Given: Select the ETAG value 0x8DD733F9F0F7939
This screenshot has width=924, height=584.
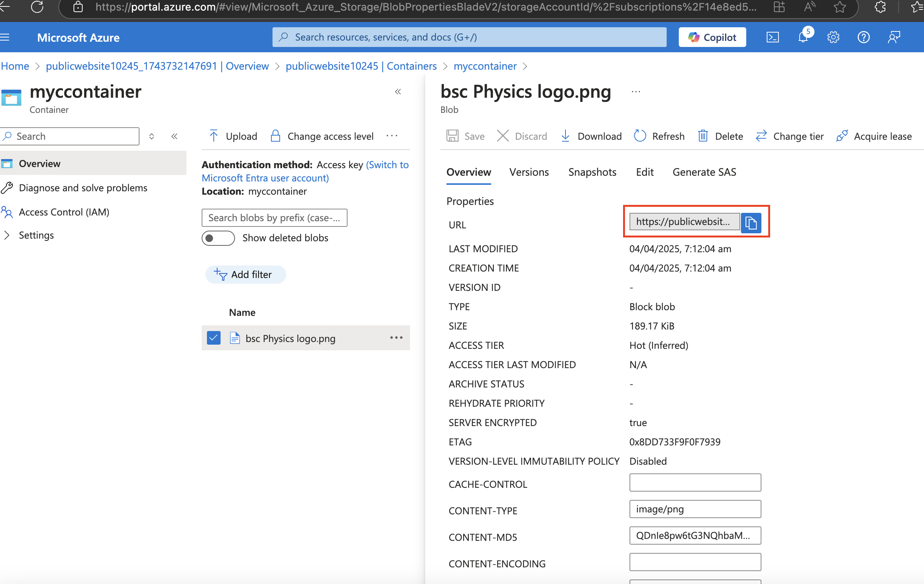Looking at the screenshot, I should [675, 442].
